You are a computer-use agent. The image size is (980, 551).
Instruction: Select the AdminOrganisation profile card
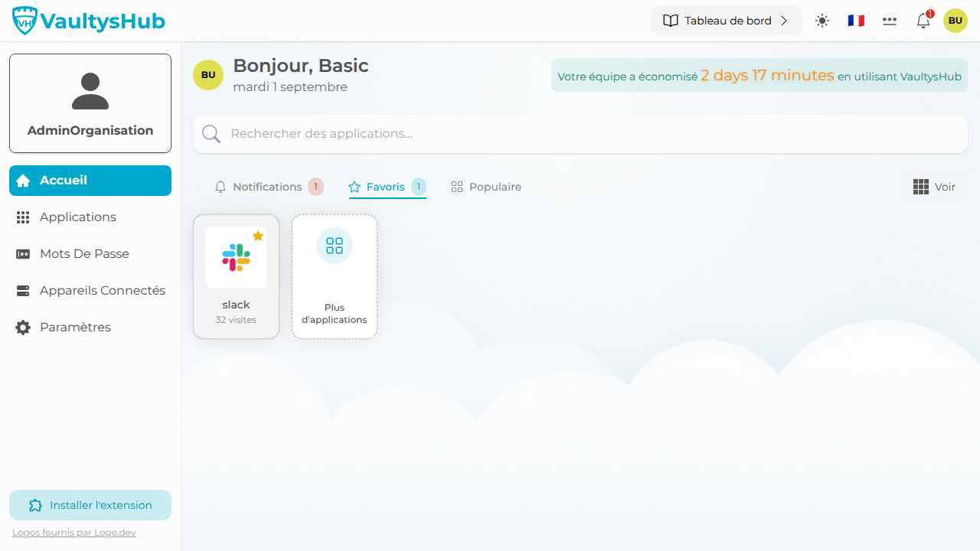pyautogui.click(x=90, y=103)
